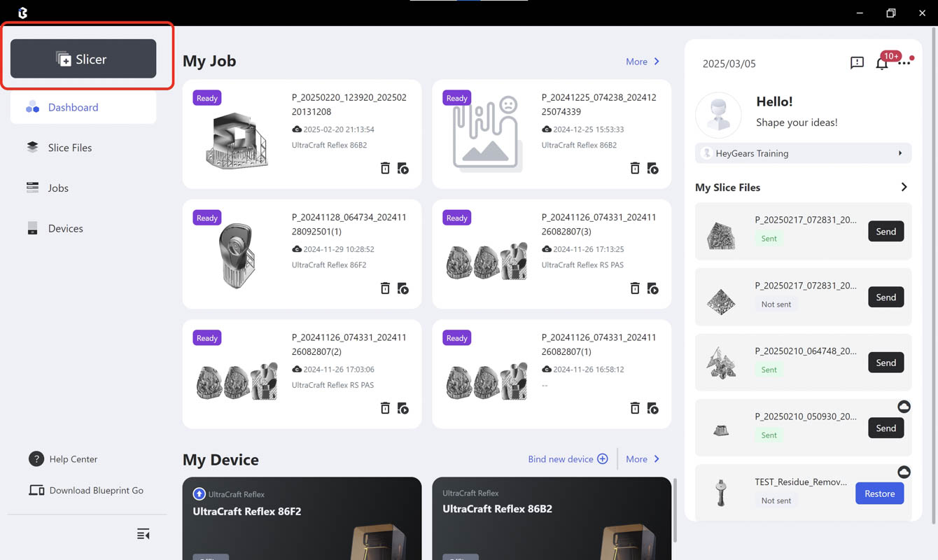Send the P_20250210_064748 slice file
The image size is (938, 560).
[885, 363]
